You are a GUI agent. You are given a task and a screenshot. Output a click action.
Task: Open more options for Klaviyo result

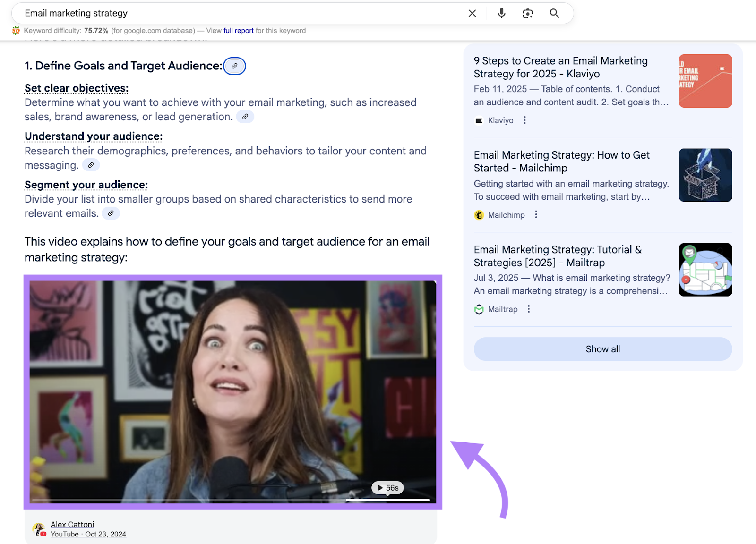click(524, 120)
